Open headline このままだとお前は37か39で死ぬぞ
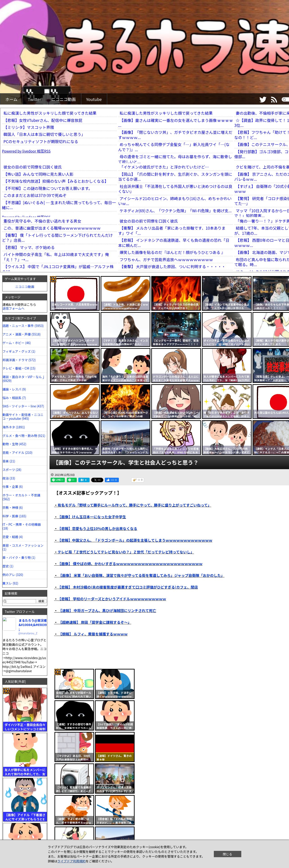The width and height of the screenshot is (289, 868). pos(35,195)
